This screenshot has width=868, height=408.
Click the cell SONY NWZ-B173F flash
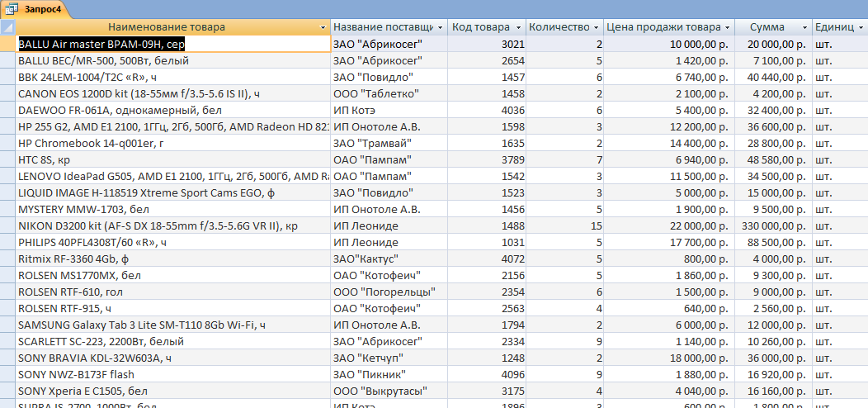click(173, 375)
